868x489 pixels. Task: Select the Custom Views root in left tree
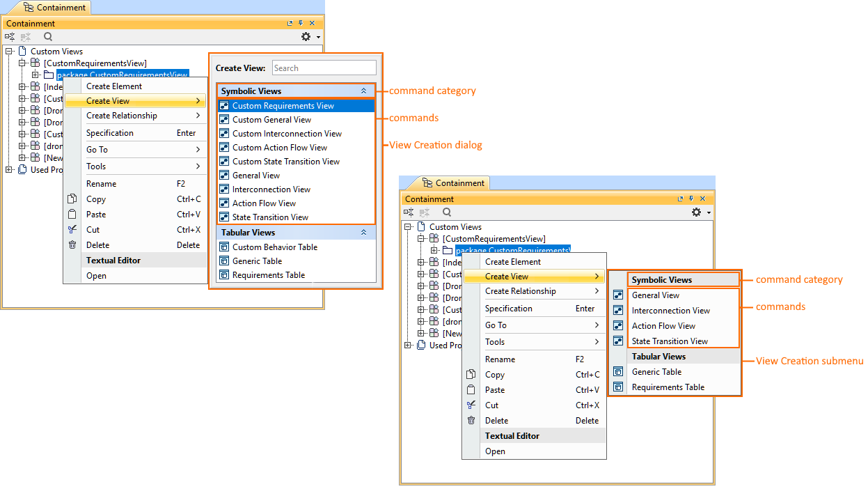pos(56,52)
